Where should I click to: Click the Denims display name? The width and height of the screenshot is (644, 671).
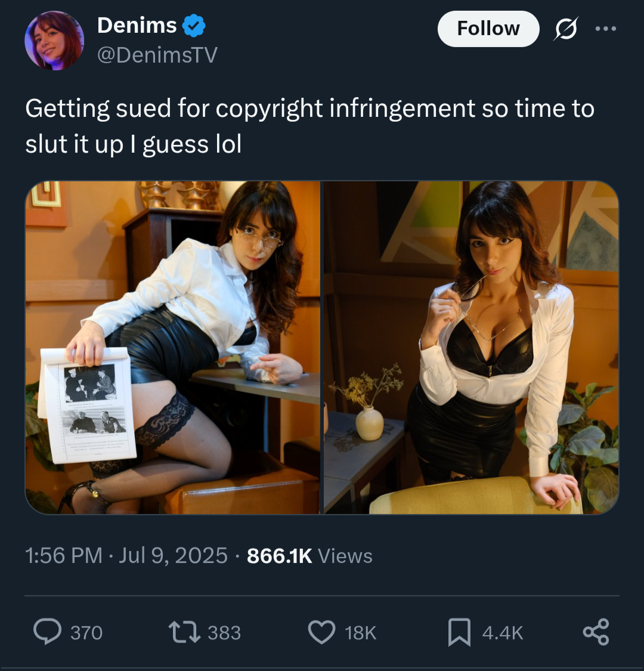[137, 25]
